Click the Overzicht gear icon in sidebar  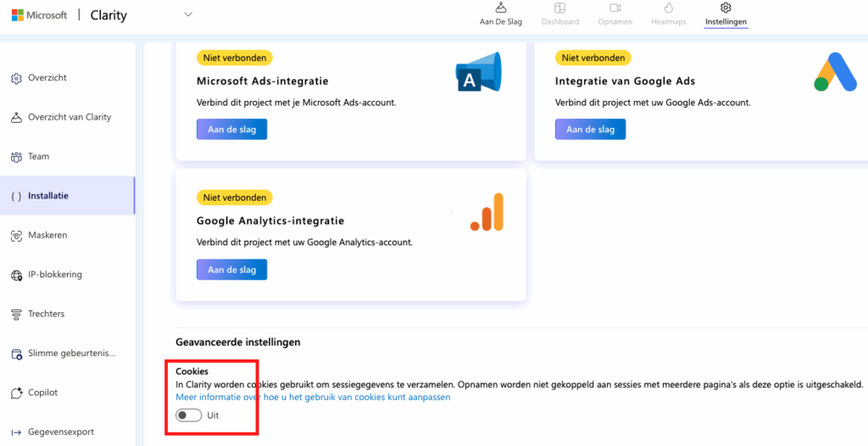(16, 78)
